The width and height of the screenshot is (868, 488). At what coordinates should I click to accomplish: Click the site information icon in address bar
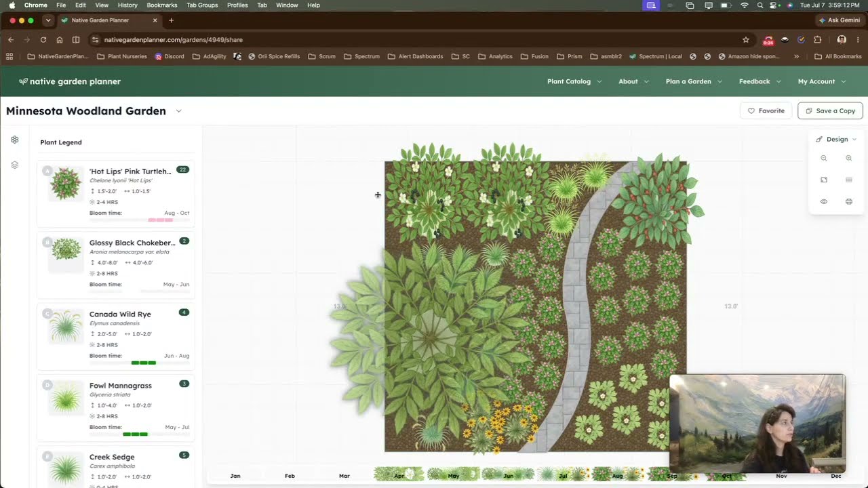pos(95,40)
